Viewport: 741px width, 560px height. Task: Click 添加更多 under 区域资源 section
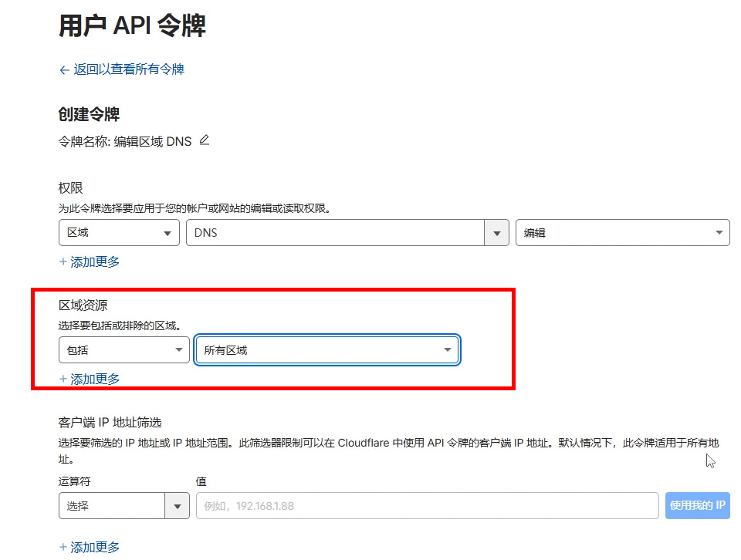pos(90,379)
